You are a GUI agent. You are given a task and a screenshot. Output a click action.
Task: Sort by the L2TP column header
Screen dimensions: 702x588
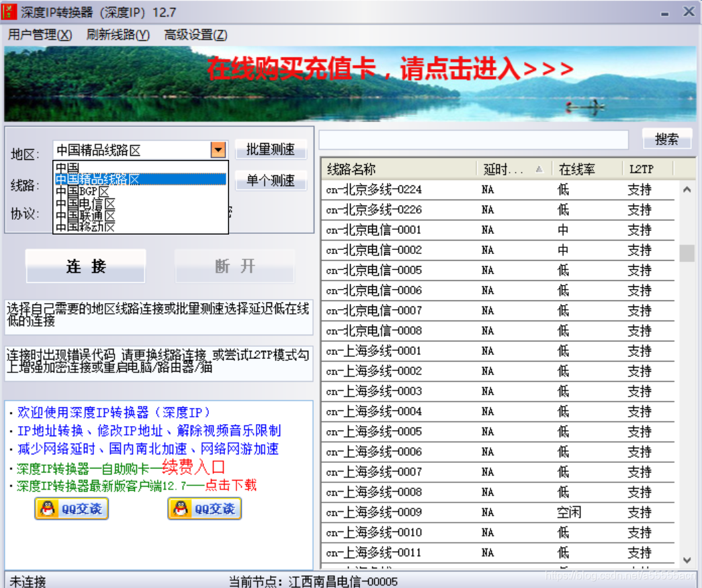tap(648, 169)
